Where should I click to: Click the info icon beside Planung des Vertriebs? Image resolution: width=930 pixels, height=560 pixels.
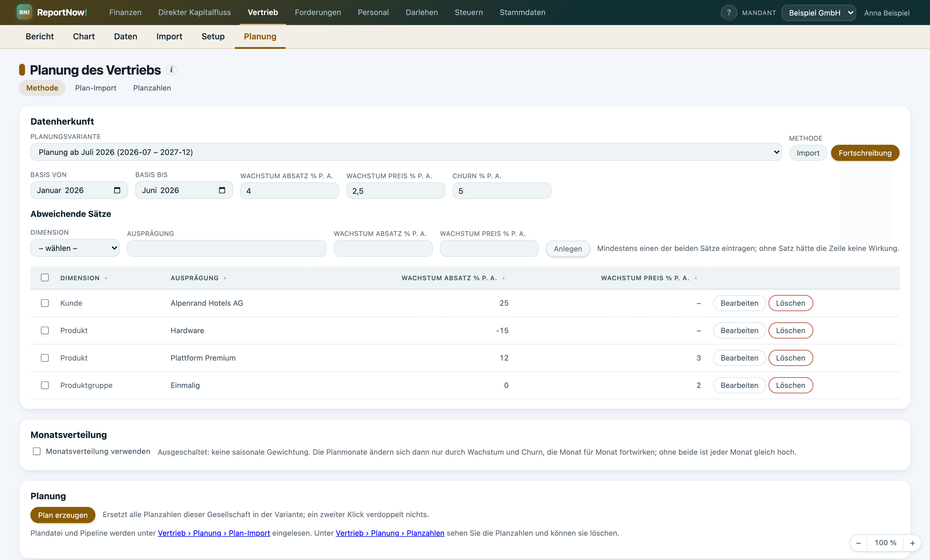(171, 70)
